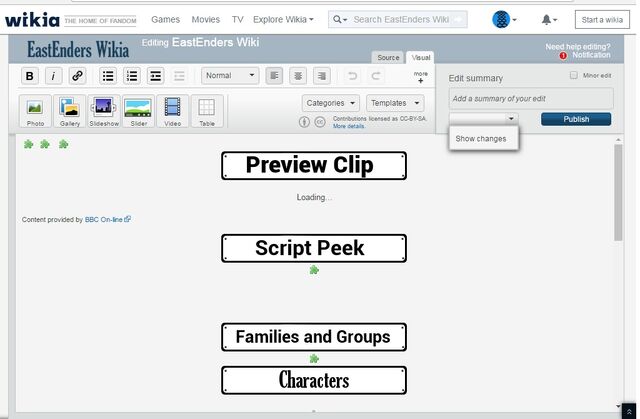The width and height of the screenshot is (640, 419).
Task: Focus the edit summary text field
Action: (x=531, y=98)
